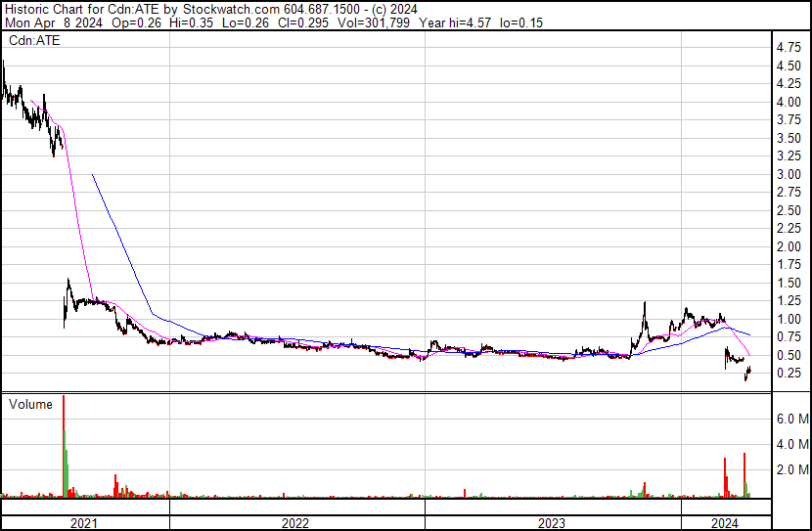Image resolution: width=812 pixels, height=531 pixels.
Task: Click the 1.00 price axis label
Action: click(789, 319)
